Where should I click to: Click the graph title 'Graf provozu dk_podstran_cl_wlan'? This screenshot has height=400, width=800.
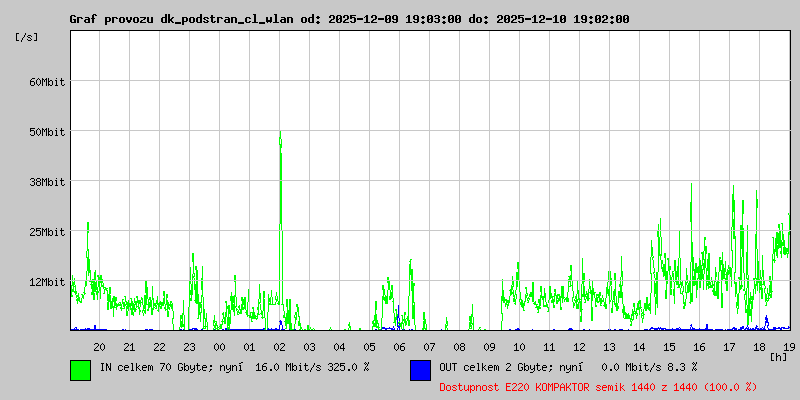pyautogui.click(x=182, y=19)
